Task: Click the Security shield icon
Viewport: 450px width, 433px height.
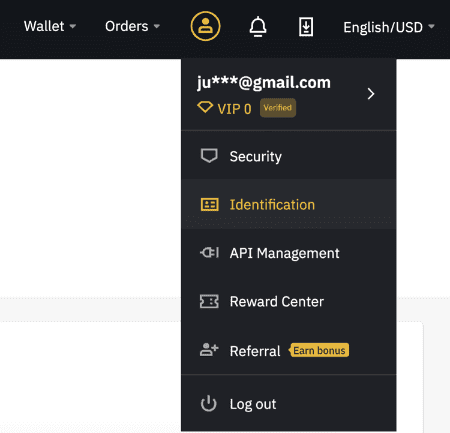Action: click(x=209, y=156)
